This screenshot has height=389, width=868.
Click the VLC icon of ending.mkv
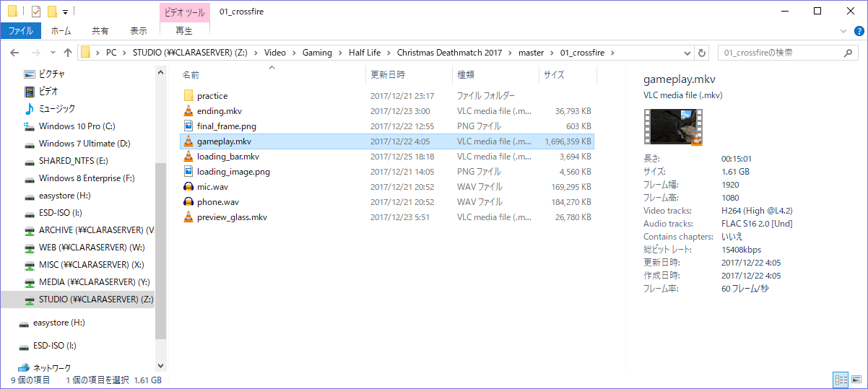click(188, 111)
